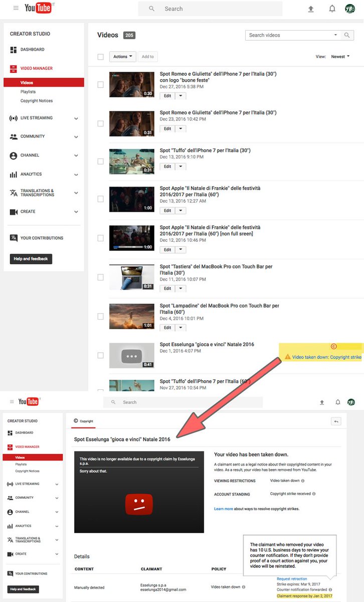Select checkbox for Tuffo Dec 13 video

coord(100,161)
